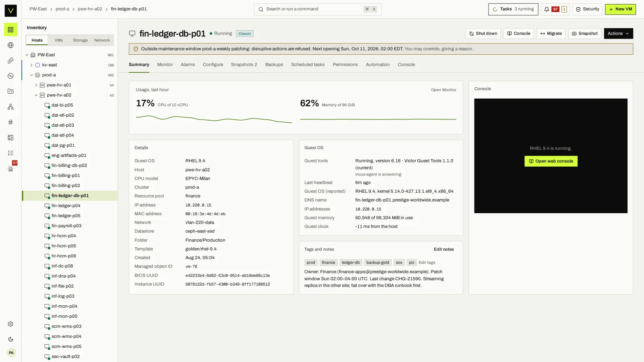Click the monitor icon beside fin-ledger-db-p01 title
This screenshot has height=362, width=644.
point(132,34)
